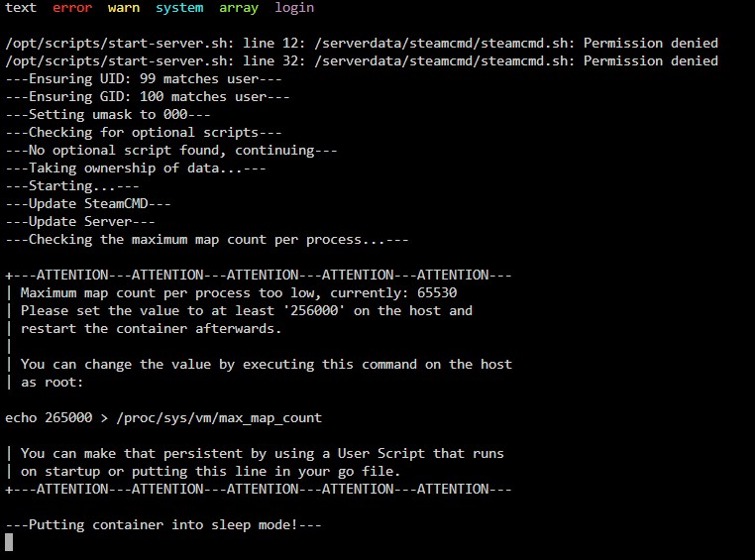Click the yellow 'warn' legend label
This screenshot has width=755, height=560.
point(124,8)
